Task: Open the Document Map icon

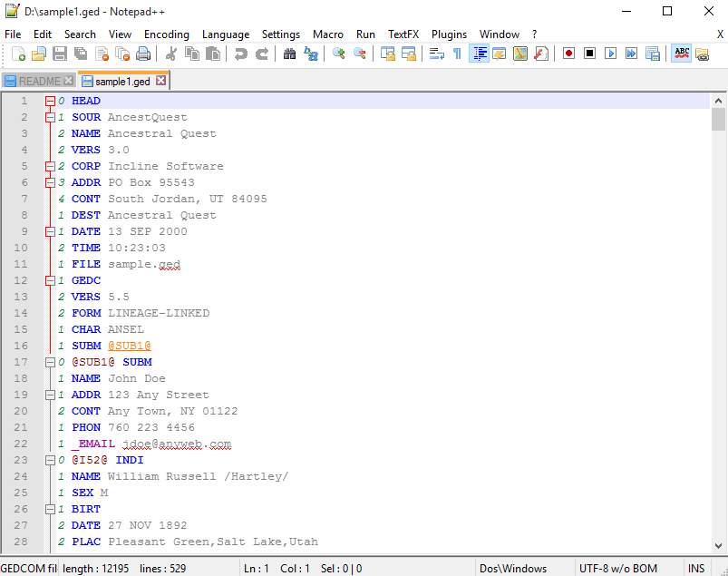Action: click(x=520, y=54)
